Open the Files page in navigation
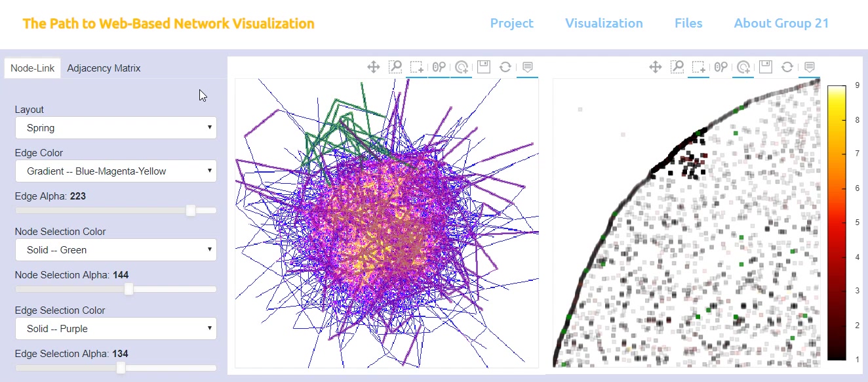 [688, 23]
